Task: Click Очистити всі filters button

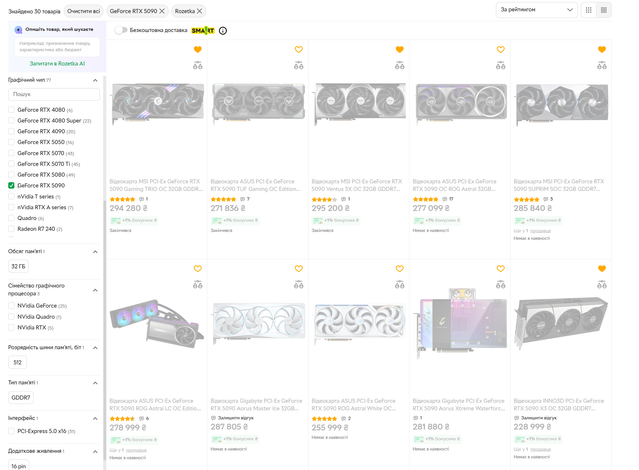Action: [84, 11]
